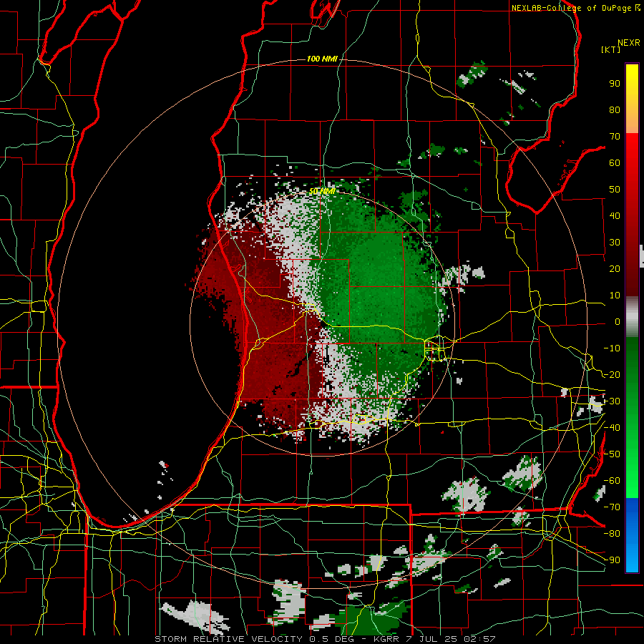644x644 pixels.
Task: Click the 7 JUL 25 date in the caption
Action: coord(432,639)
